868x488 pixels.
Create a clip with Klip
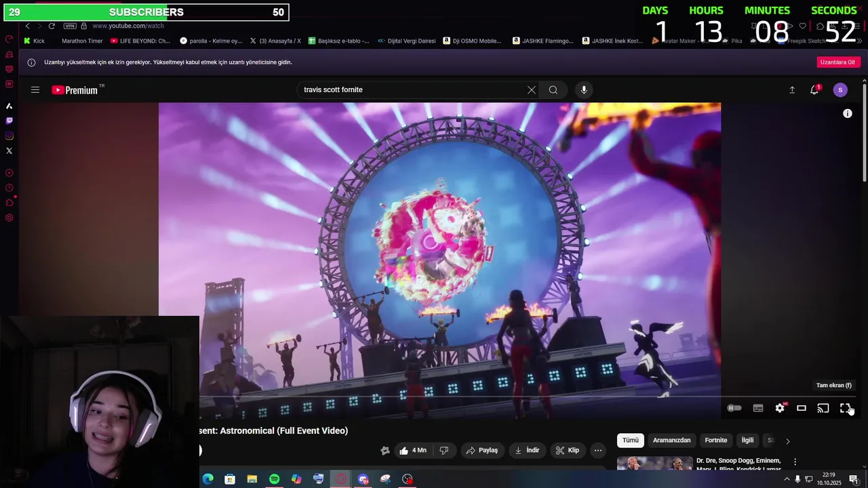(x=568, y=450)
